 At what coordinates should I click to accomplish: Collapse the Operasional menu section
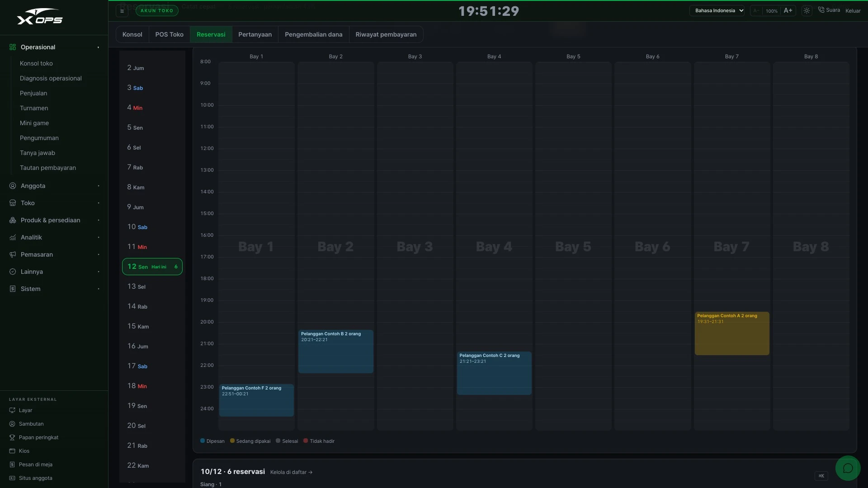point(54,47)
